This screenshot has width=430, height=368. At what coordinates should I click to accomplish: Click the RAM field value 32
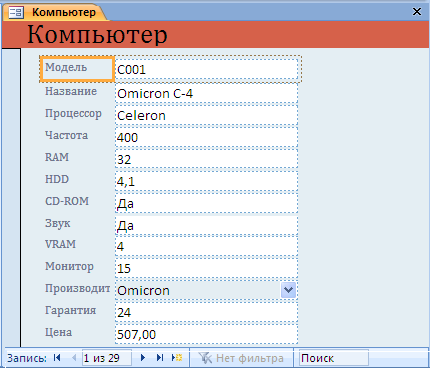click(206, 159)
